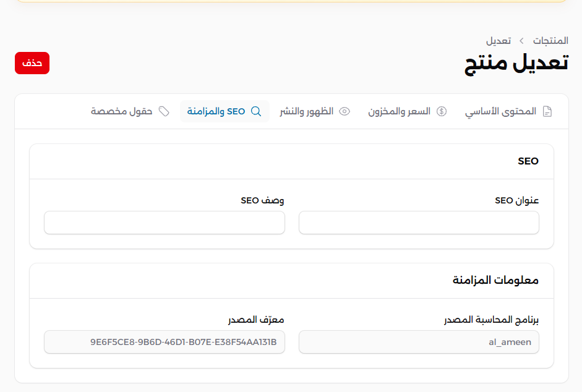Open the المنتجات breadcrumb link

[550, 40]
